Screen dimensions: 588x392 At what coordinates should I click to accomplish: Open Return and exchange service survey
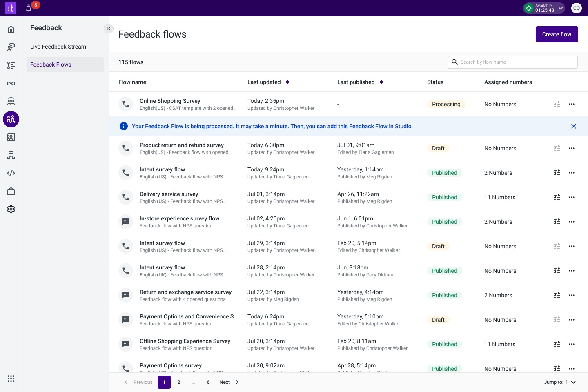click(x=185, y=292)
